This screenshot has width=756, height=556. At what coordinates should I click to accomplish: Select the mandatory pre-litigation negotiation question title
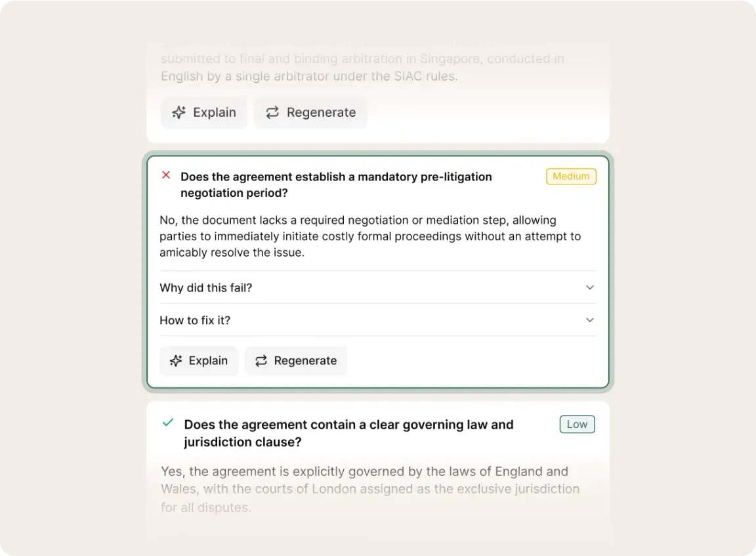point(336,184)
